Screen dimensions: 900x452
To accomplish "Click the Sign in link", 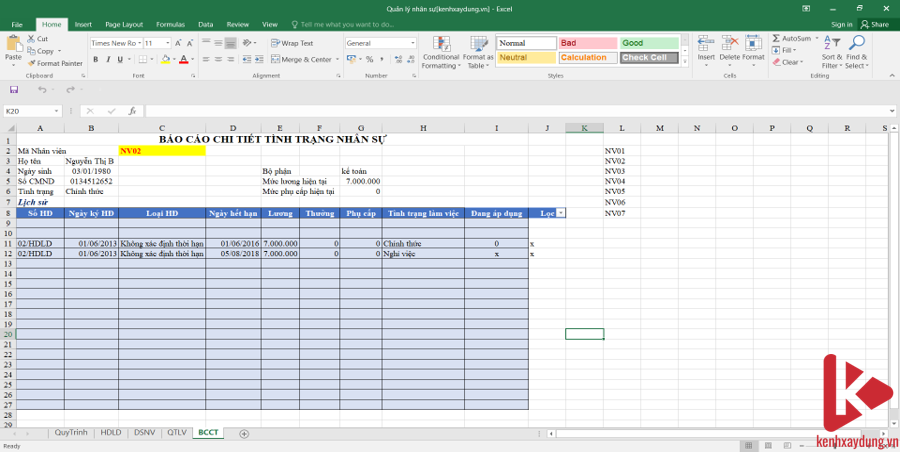I will coord(842,24).
